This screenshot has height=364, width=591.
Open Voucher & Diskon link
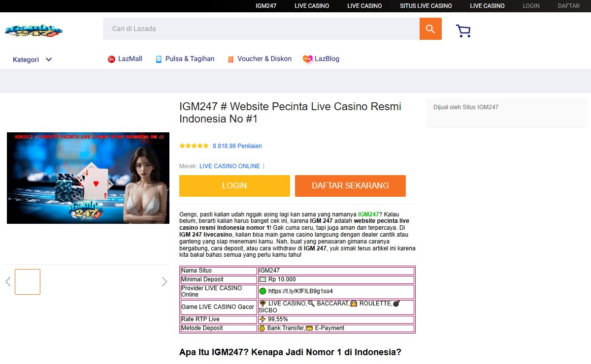264,59
